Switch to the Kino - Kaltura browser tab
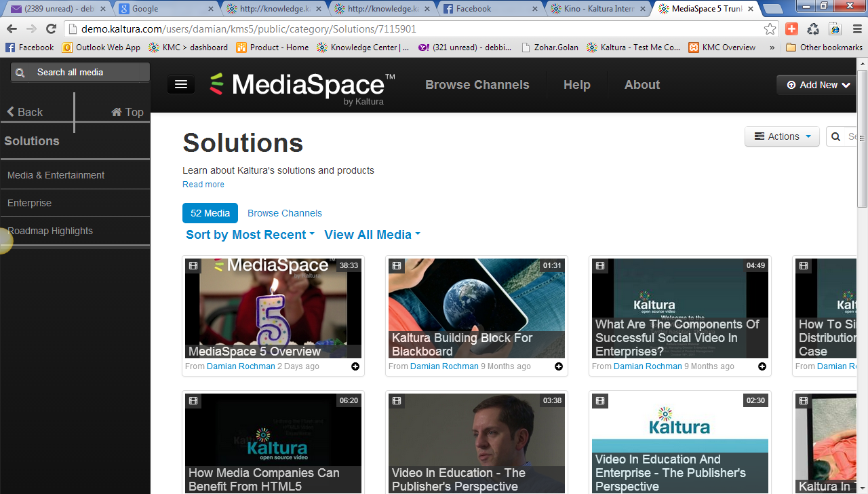Viewport: 868px width, 494px height. (597, 9)
